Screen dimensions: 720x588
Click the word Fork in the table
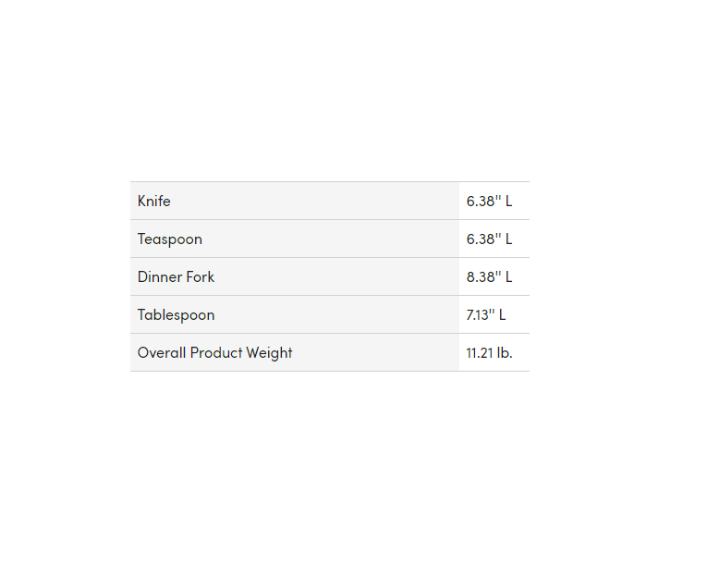point(201,277)
